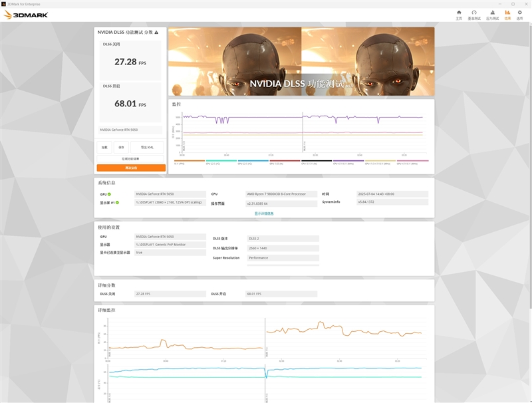Click NVIDIA GeForce RTX 5050 under the scores

click(x=130, y=130)
